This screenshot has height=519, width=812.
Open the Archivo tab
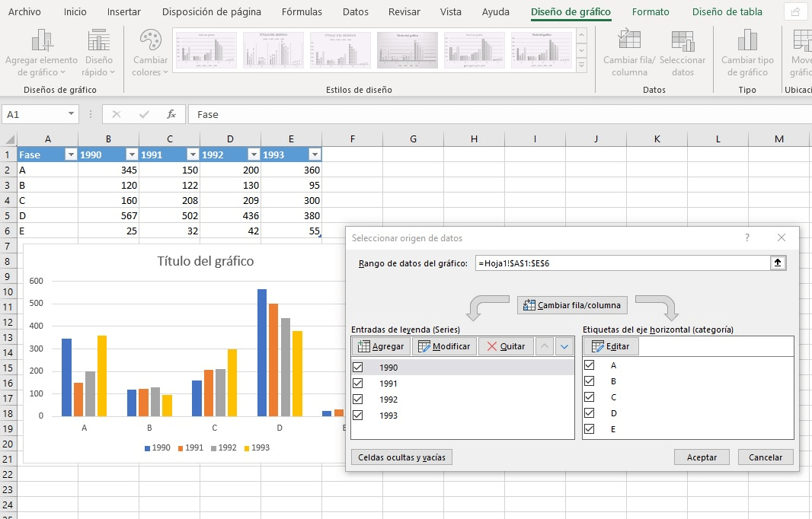tap(24, 11)
